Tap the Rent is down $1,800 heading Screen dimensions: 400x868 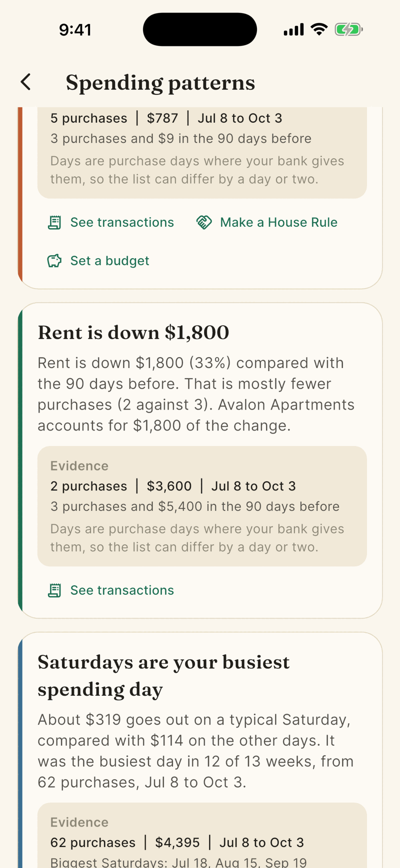point(133,333)
